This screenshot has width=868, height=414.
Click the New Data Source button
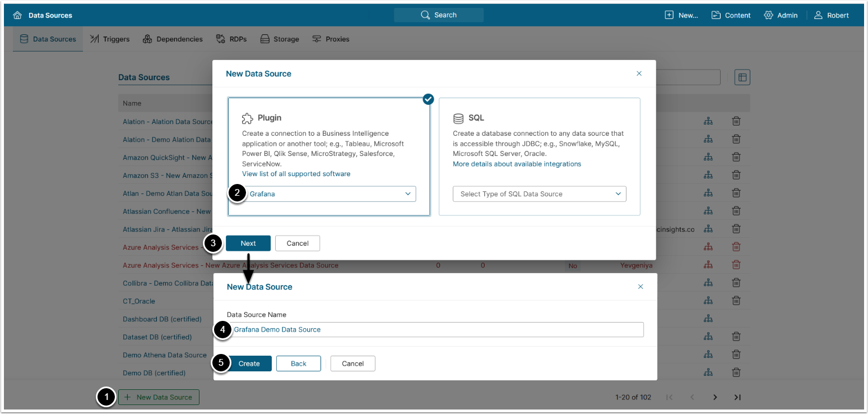pyautogui.click(x=159, y=397)
